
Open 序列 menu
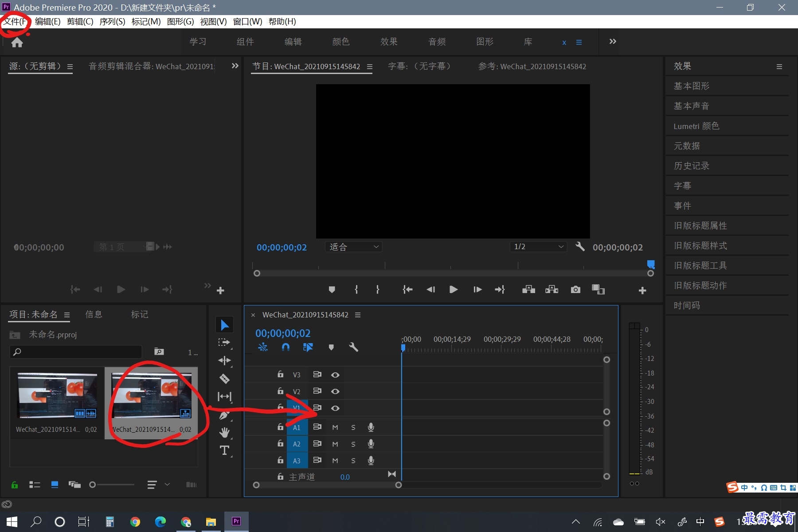pos(112,21)
